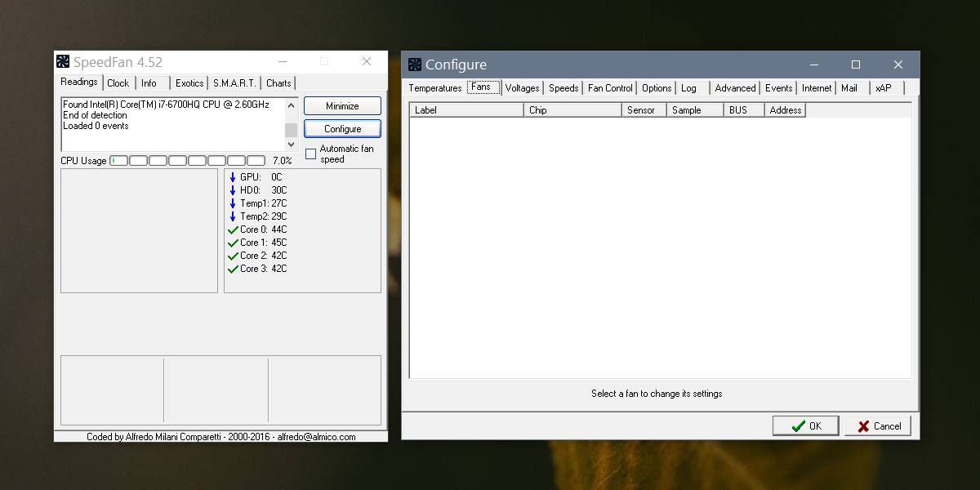Close the Configure window
The height and width of the screenshot is (490, 980).
pyautogui.click(x=898, y=65)
